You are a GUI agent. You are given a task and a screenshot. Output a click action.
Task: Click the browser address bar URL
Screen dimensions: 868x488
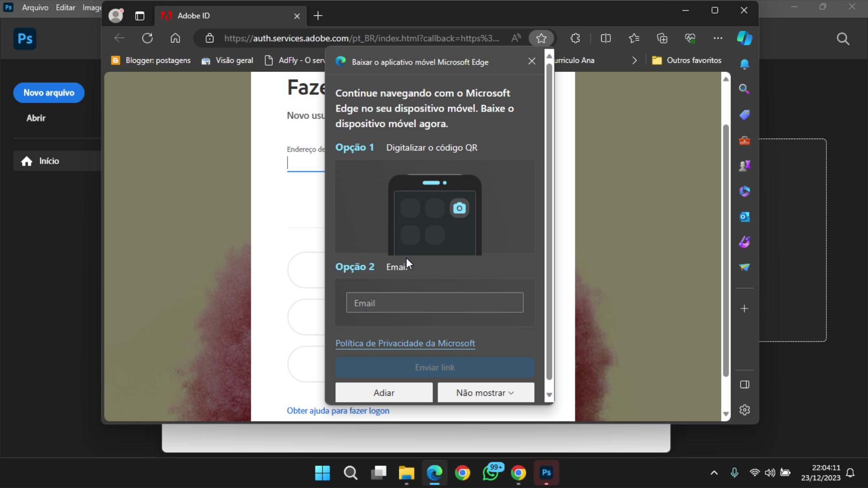362,38
